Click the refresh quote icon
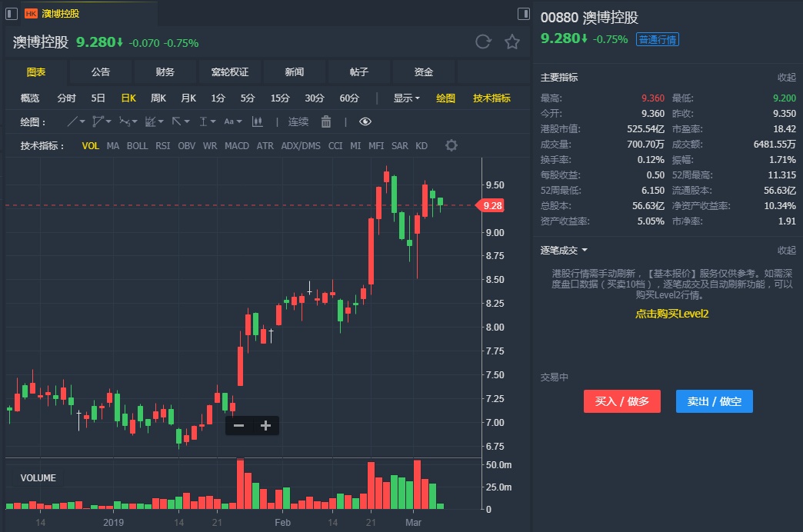This screenshot has height=532, width=803. click(x=483, y=42)
